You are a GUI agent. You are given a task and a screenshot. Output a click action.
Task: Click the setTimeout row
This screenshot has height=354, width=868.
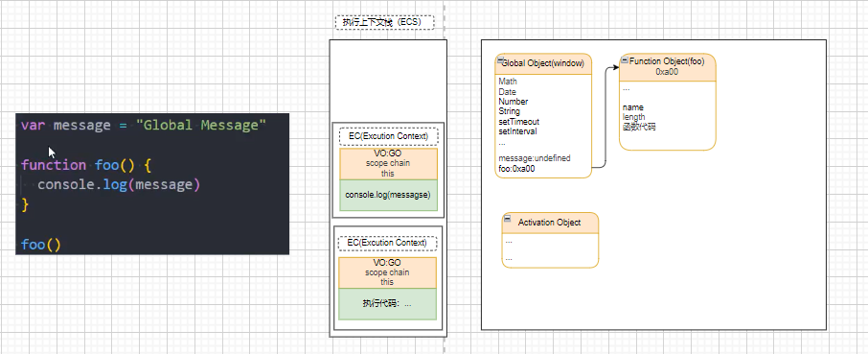pyautogui.click(x=518, y=121)
